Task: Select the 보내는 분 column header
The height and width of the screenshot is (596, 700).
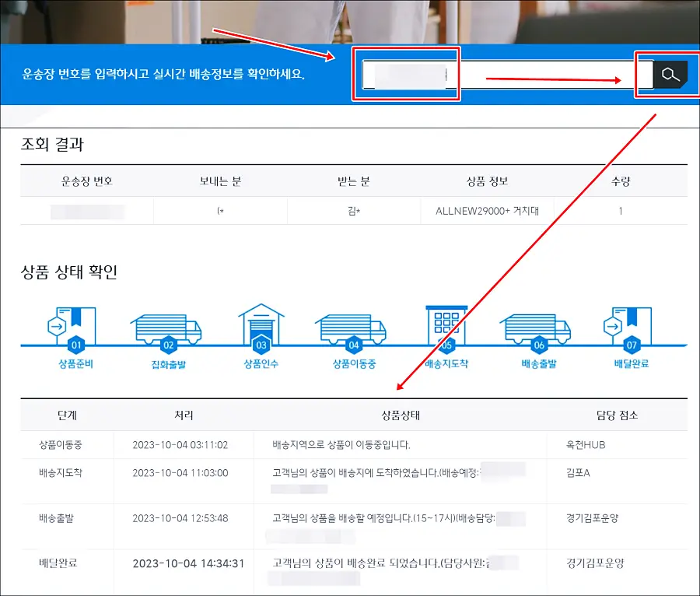Action: coord(220,181)
